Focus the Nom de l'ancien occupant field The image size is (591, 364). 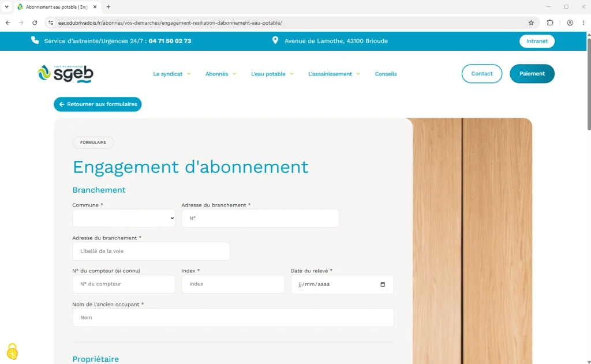[x=233, y=318]
